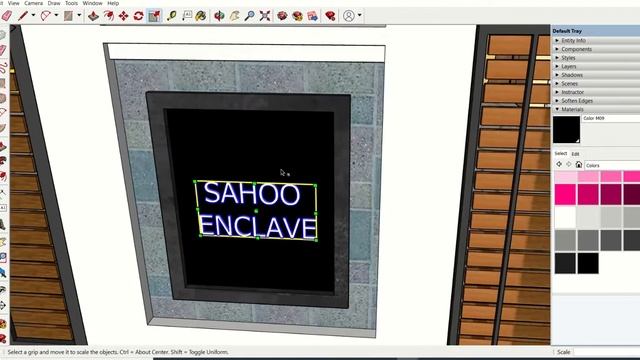Open the Extension Warehouse
Viewport: 640px width, 360px height.
(298, 16)
